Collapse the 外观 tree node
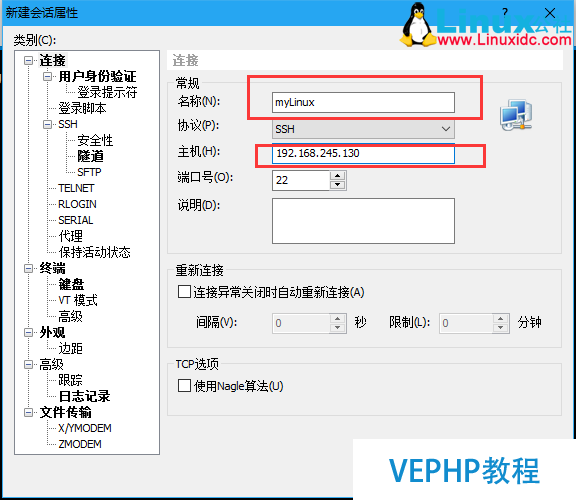 pos(28,332)
